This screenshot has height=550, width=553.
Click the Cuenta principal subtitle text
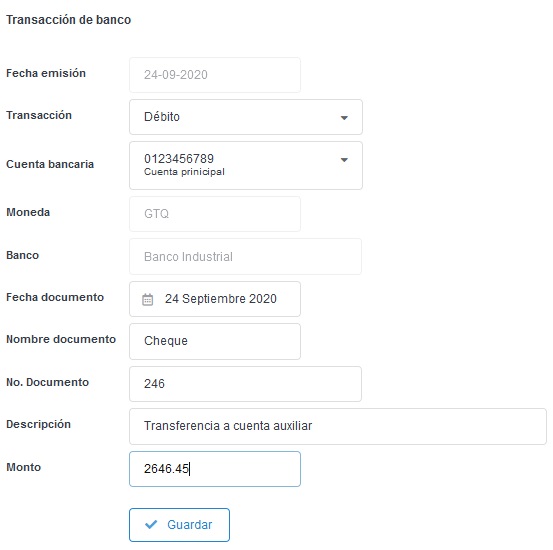184,172
